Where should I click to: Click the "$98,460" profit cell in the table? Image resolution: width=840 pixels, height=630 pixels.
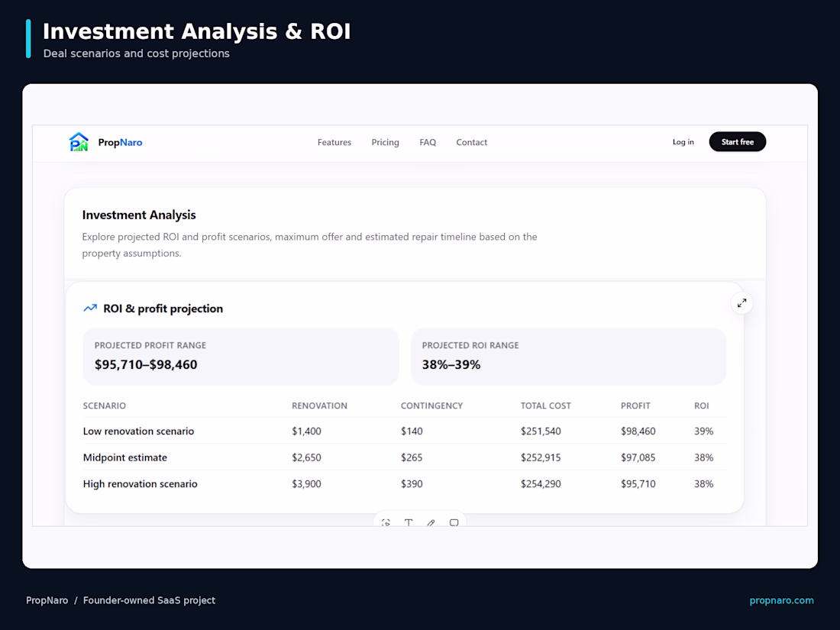tap(638, 431)
